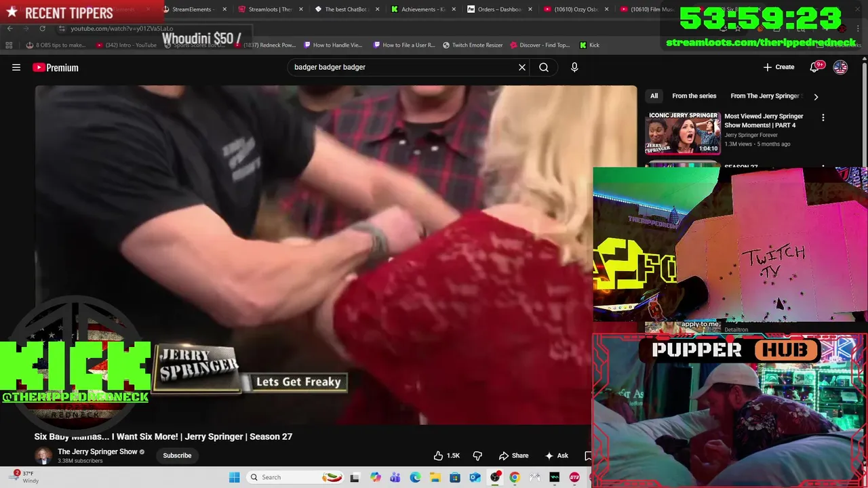Launch Copilot from the taskbar
Image resolution: width=868 pixels, height=488 pixels.
click(x=375, y=477)
